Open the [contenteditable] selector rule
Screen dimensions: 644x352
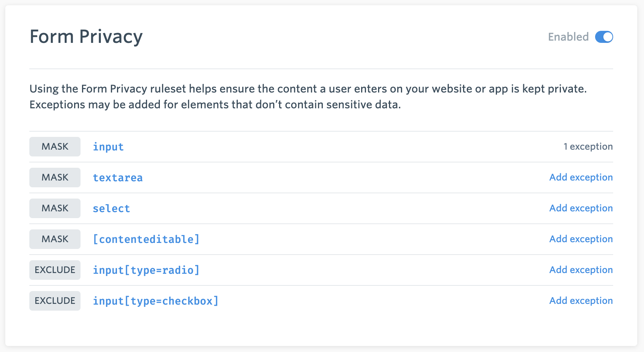tap(146, 239)
